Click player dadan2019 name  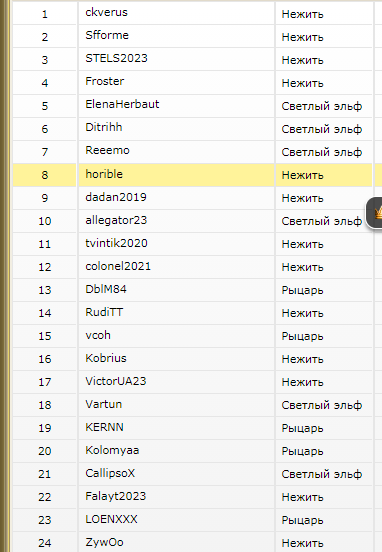coord(116,197)
